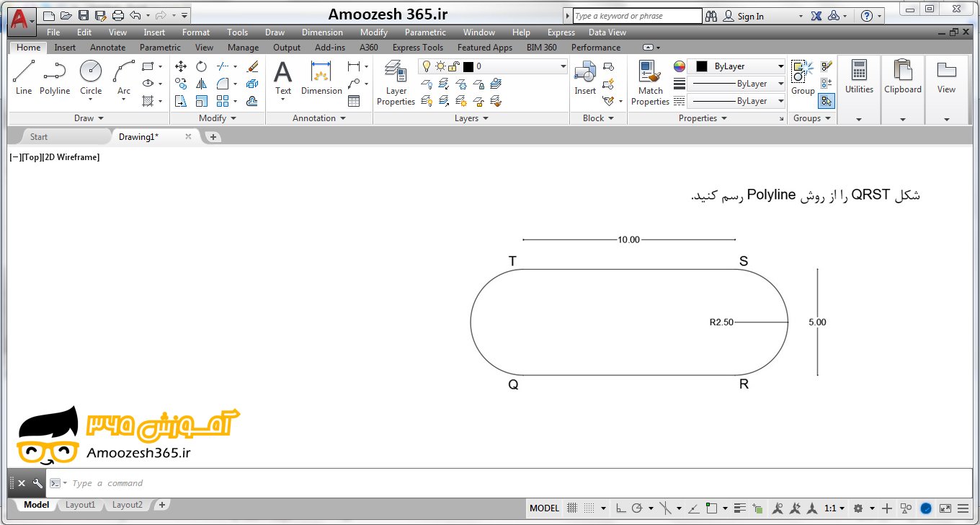
Task: Toggle Polar tracking in status bar
Action: pos(637,508)
